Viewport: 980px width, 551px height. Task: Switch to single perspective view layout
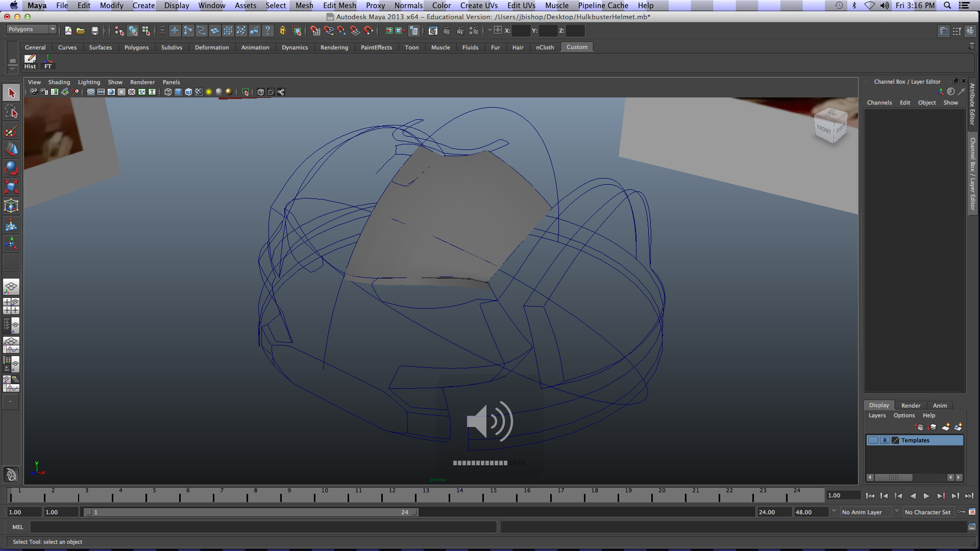(11, 287)
